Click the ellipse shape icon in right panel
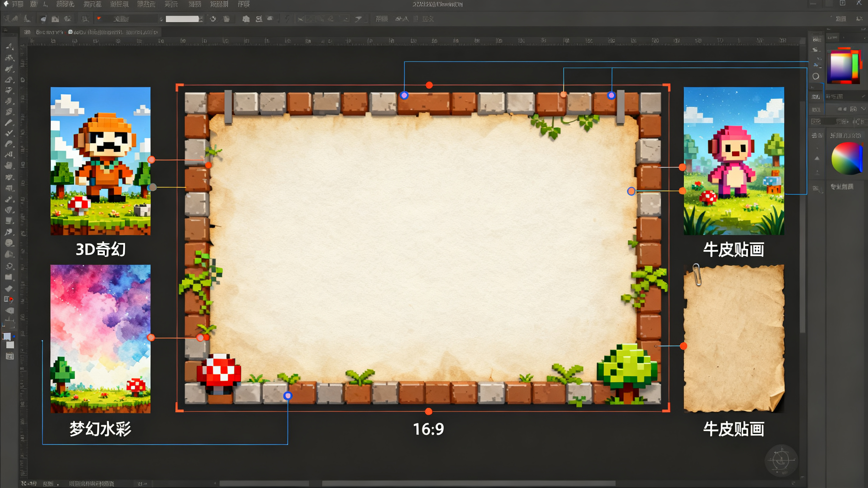 816,76
